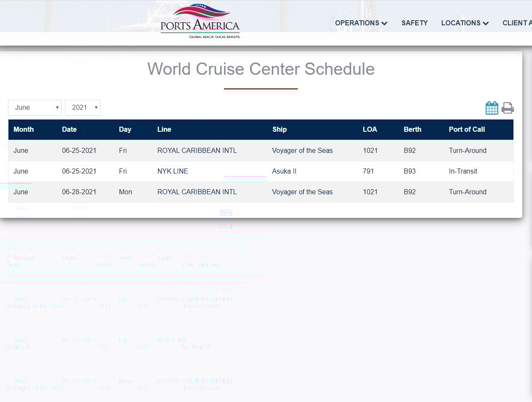Click the Date column header
Screen dimensions: 532x402
69,130
